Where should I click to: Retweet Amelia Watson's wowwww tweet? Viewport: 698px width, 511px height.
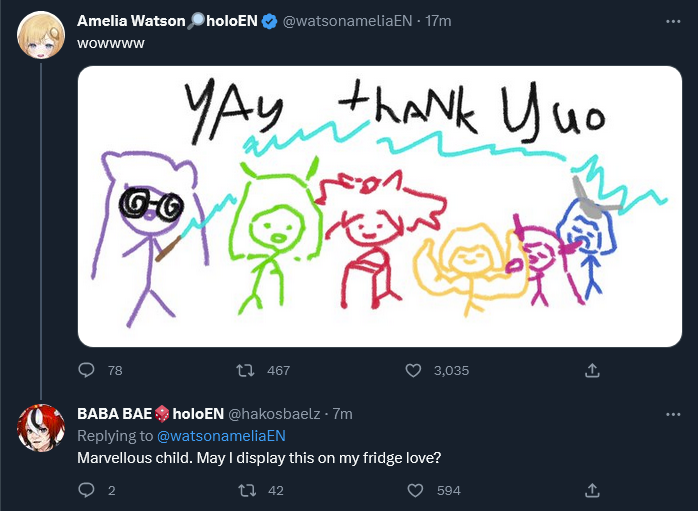[x=245, y=370]
